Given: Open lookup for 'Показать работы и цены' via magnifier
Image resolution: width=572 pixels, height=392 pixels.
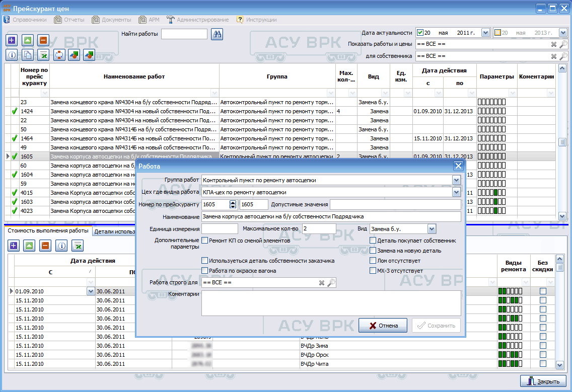Looking at the screenshot, I should click(563, 44).
